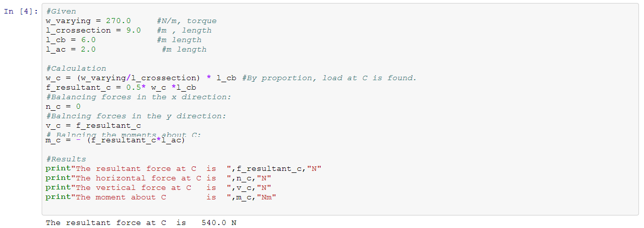Click the l_cb = 6.0 assignment
Image resolution: width=644 pixels, height=228 pixels.
[70, 40]
